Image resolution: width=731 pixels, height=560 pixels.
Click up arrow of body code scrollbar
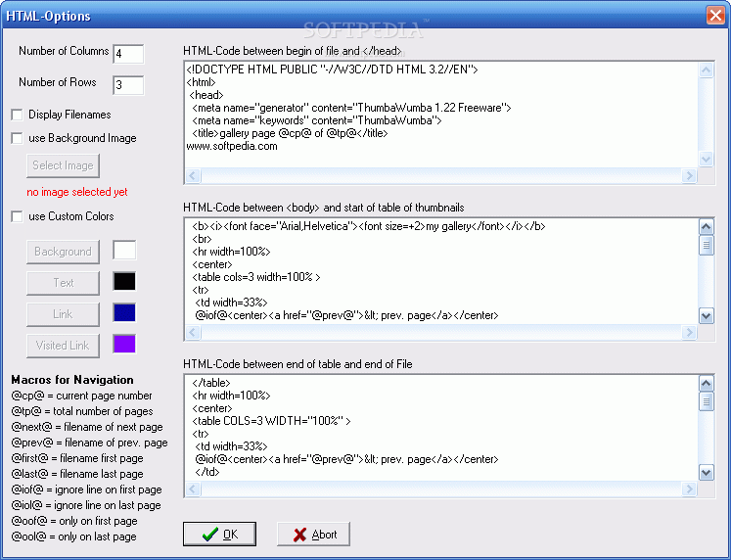pos(707,227)
